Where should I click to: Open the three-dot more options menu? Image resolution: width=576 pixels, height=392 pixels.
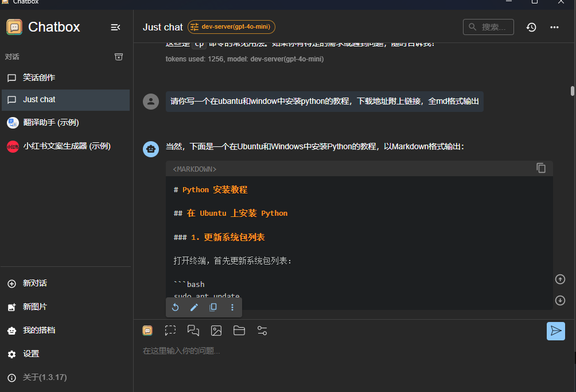coord(554,27)
